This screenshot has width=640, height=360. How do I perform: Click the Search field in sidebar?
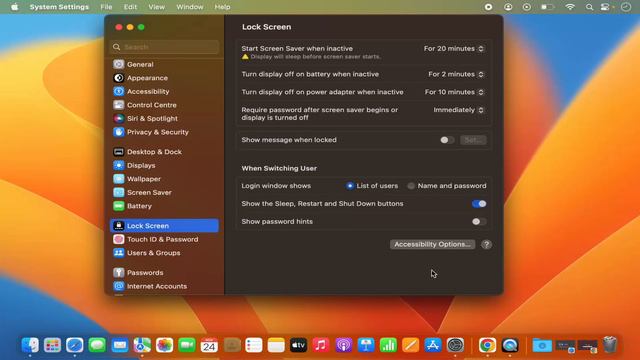pyautogui.click(x=164, y=47)
